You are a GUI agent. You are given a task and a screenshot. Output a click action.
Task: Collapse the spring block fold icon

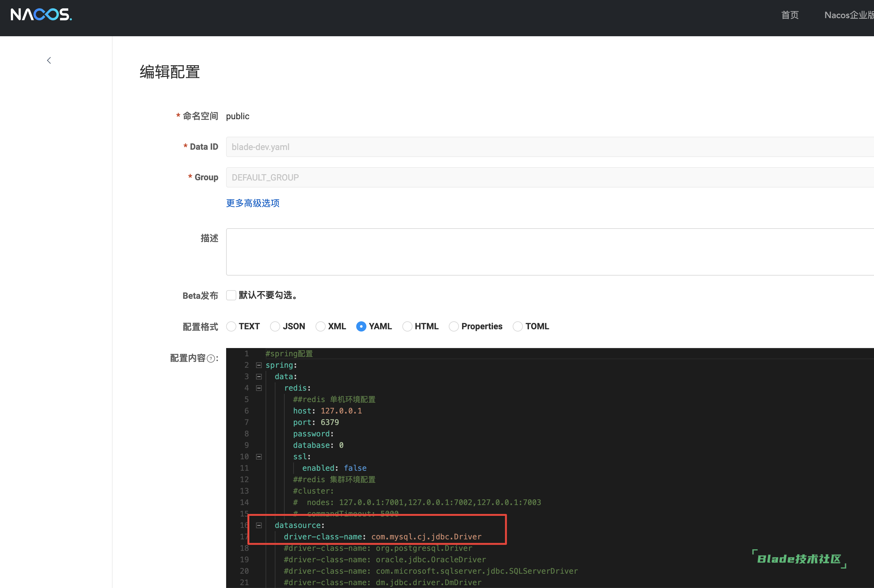click(x=259, y=365)
